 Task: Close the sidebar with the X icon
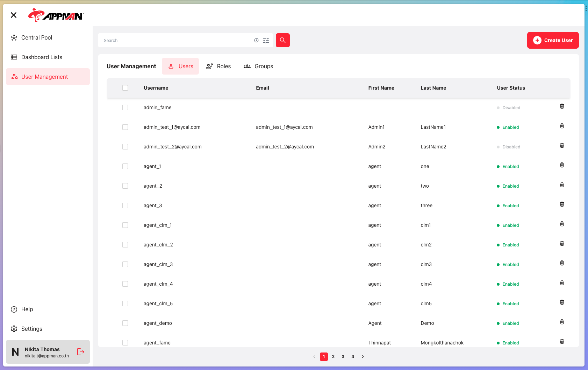pos(14,15)
